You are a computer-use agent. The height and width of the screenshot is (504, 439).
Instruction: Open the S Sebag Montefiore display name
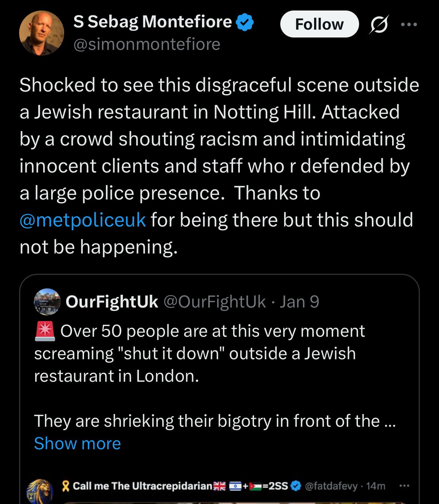[x=152, y=22]
